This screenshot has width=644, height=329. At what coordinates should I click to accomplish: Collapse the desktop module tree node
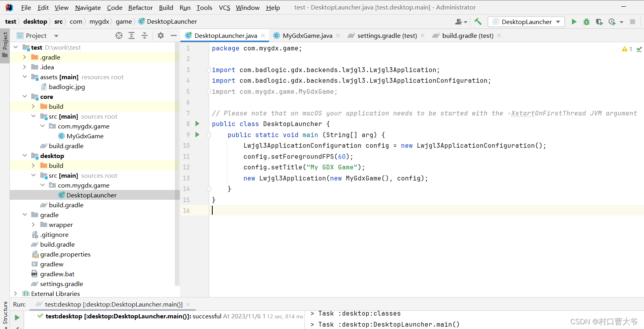tap(24, 156)
